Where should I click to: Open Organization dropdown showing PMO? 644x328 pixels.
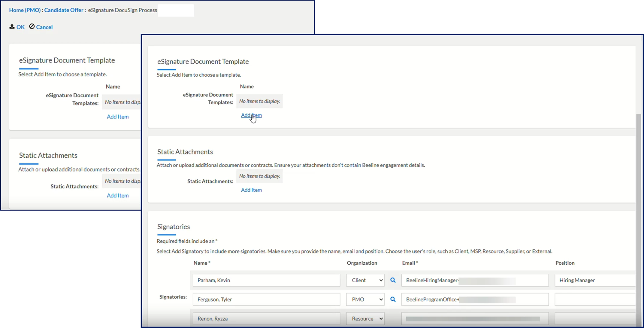tap(365, 299)
